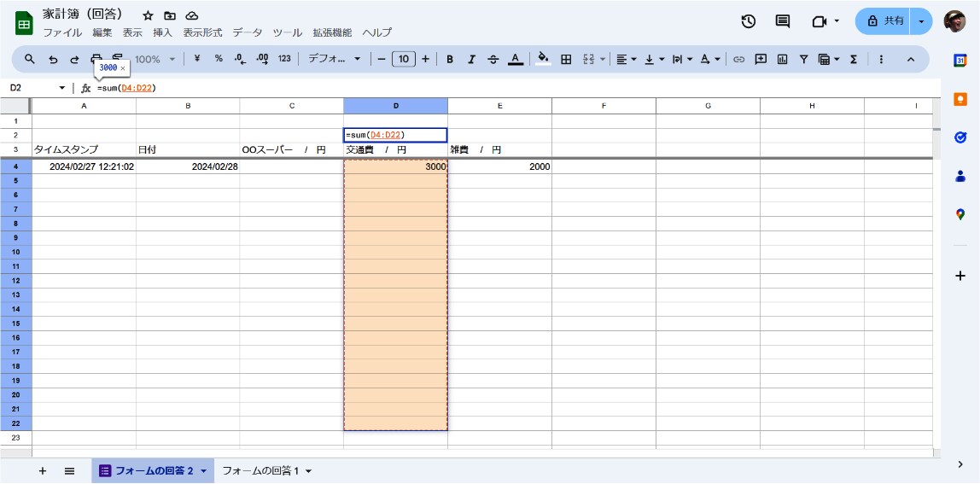The width and height of the screenshot is (980, 484).
Task: Open the 編集 menu
Action: (x=102, y=32)
